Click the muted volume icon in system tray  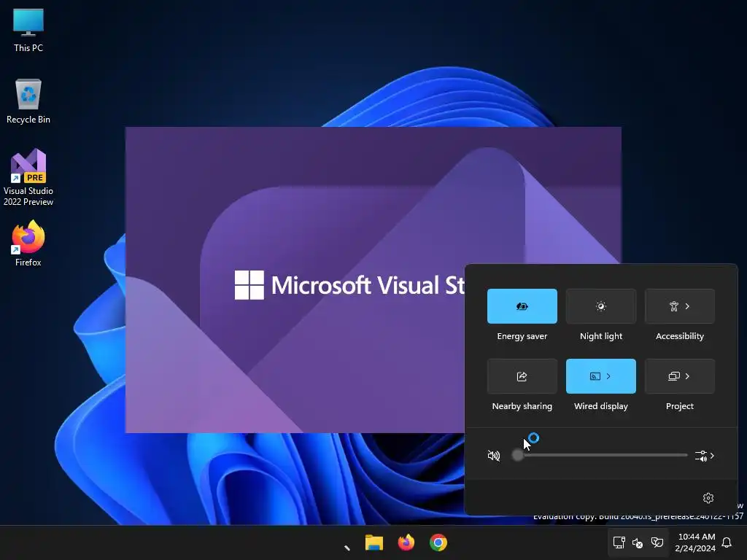tap(638, 542)
